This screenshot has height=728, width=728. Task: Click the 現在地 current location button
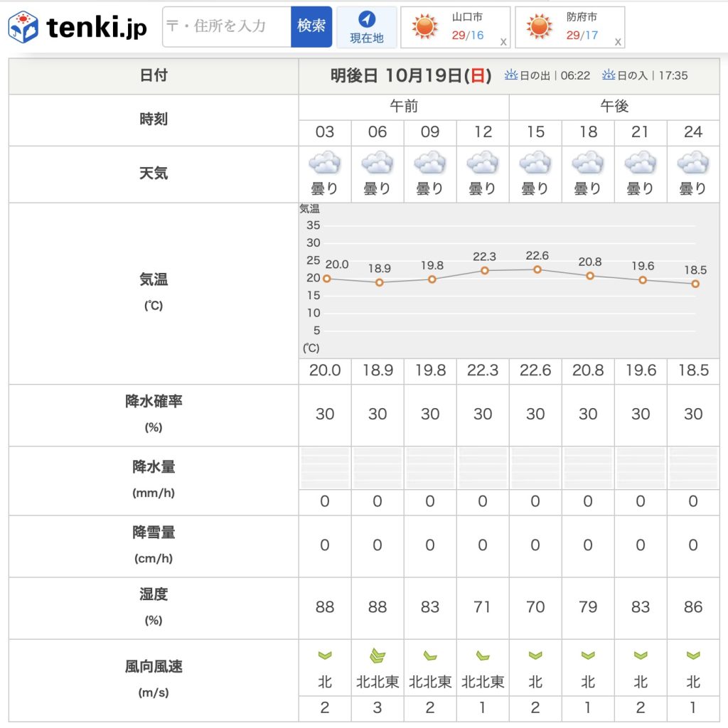click(366, 27)
